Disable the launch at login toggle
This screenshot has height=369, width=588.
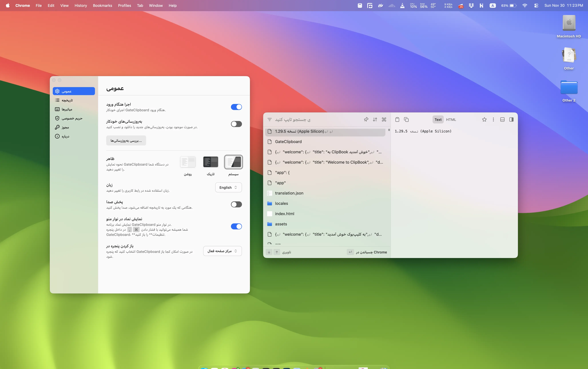point(236,107)
